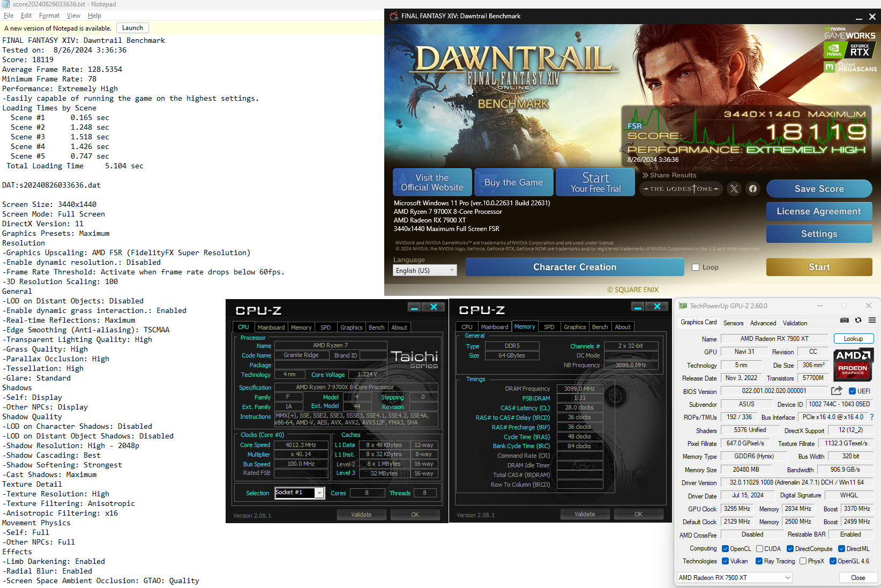Click the AMD Radeon Graphics logo
881x588 pixels.
853,364
